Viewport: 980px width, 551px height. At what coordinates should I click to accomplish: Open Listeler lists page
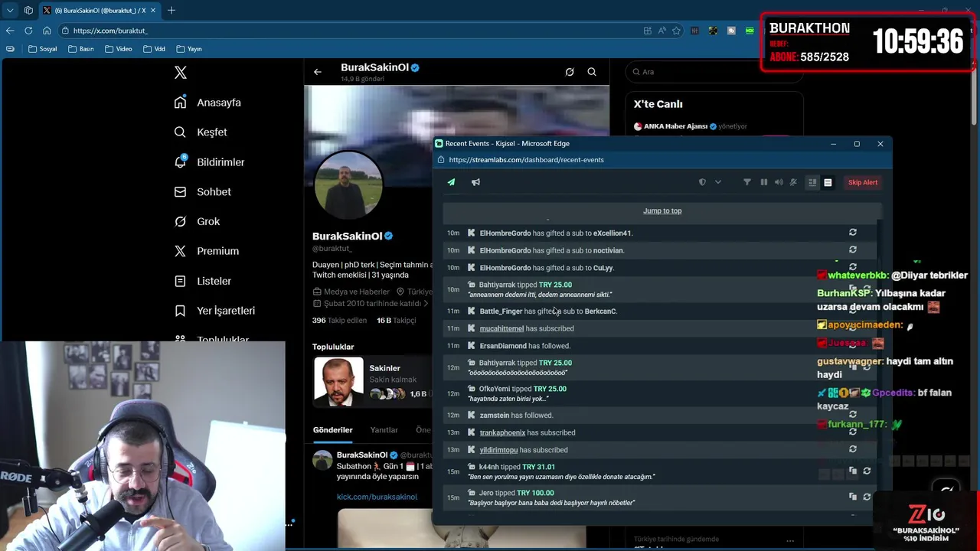(203, 281)
